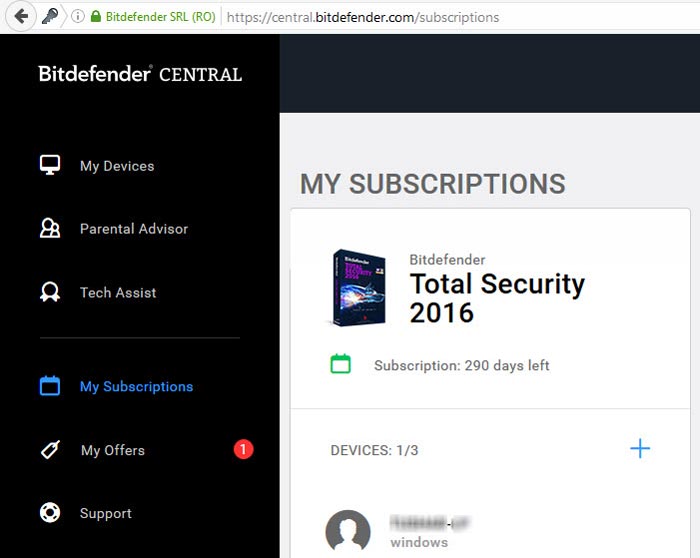
Task: Click the Parental Advisor people icon
Action: 50,228
